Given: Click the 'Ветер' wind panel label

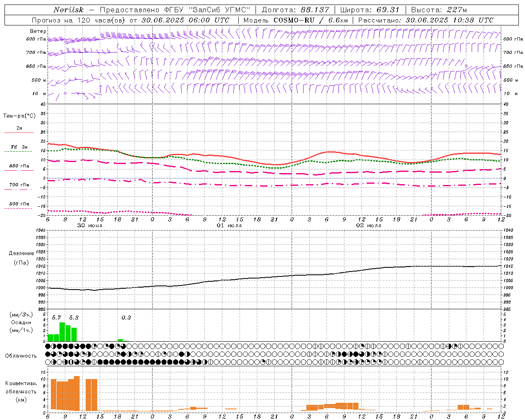Looking at the screenshot, I should pyautogui.click(x=38, y=31).
